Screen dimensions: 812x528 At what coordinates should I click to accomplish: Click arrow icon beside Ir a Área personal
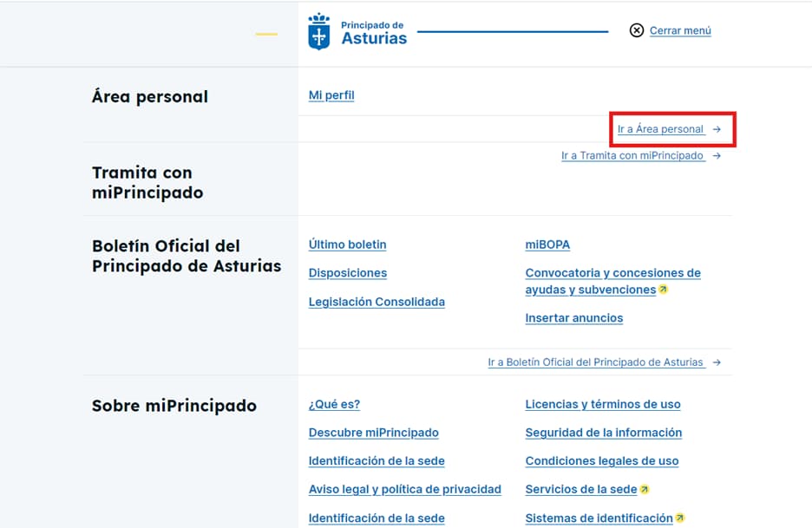tap(717, 129)
